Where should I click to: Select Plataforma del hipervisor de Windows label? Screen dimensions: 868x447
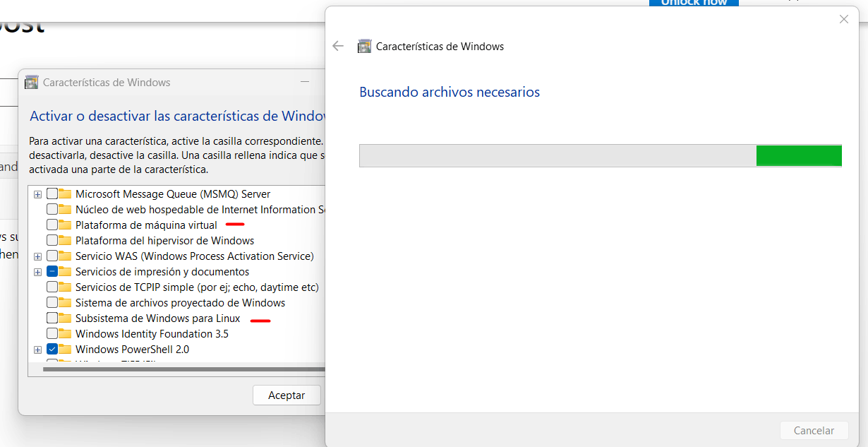164,241
